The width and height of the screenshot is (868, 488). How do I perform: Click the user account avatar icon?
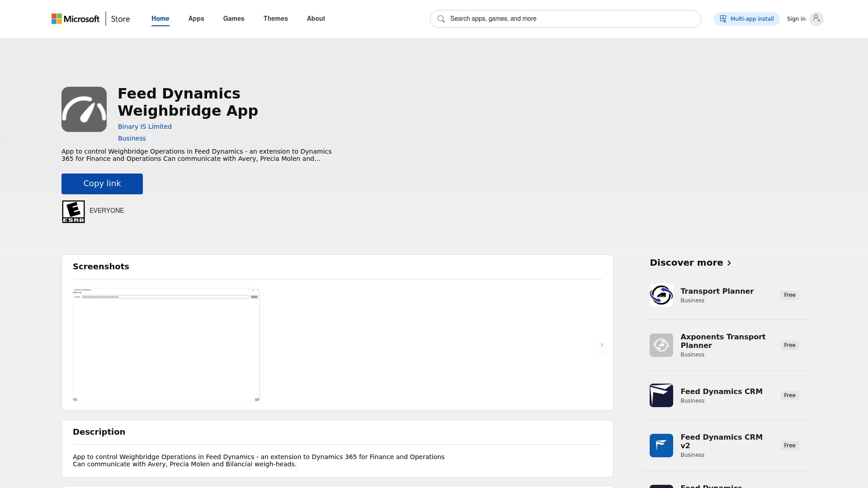(816, 19)
